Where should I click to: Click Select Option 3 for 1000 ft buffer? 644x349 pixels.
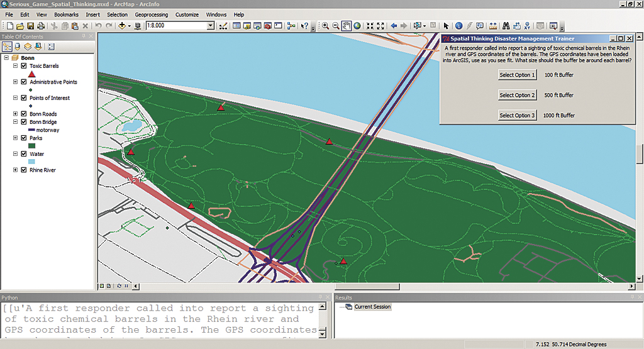517,115
